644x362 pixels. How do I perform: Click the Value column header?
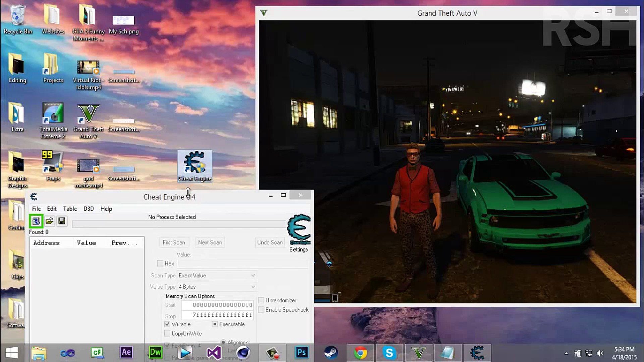tap(91, 243)
